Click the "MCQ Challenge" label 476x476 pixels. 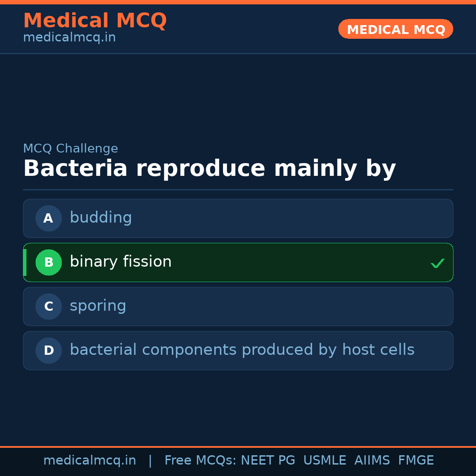(x=71, y=149)
